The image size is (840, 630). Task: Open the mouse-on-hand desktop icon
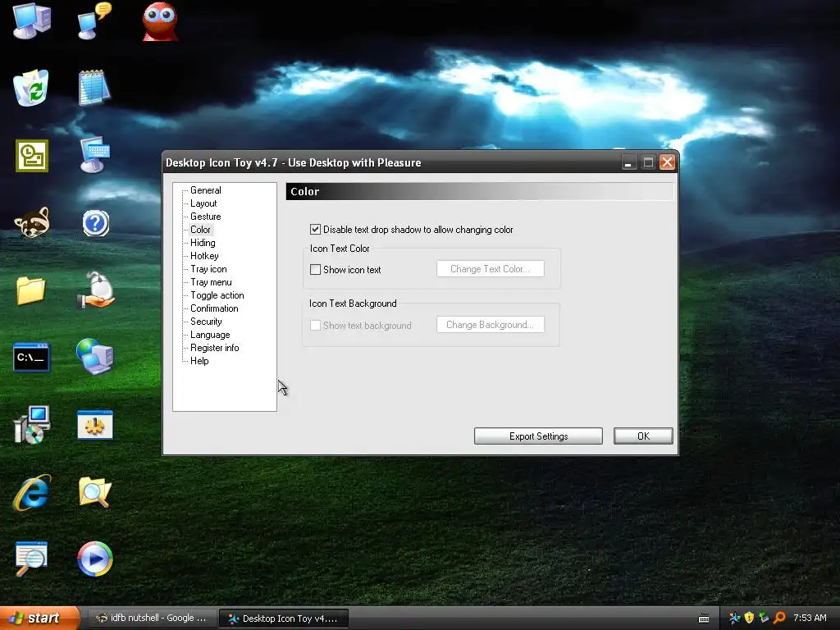click(95, 290)
